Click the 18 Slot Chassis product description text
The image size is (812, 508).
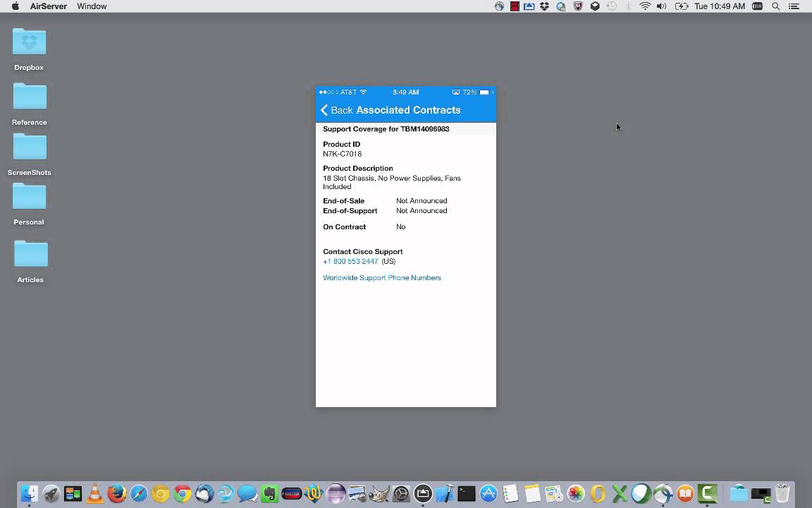[x=391, y=183]
